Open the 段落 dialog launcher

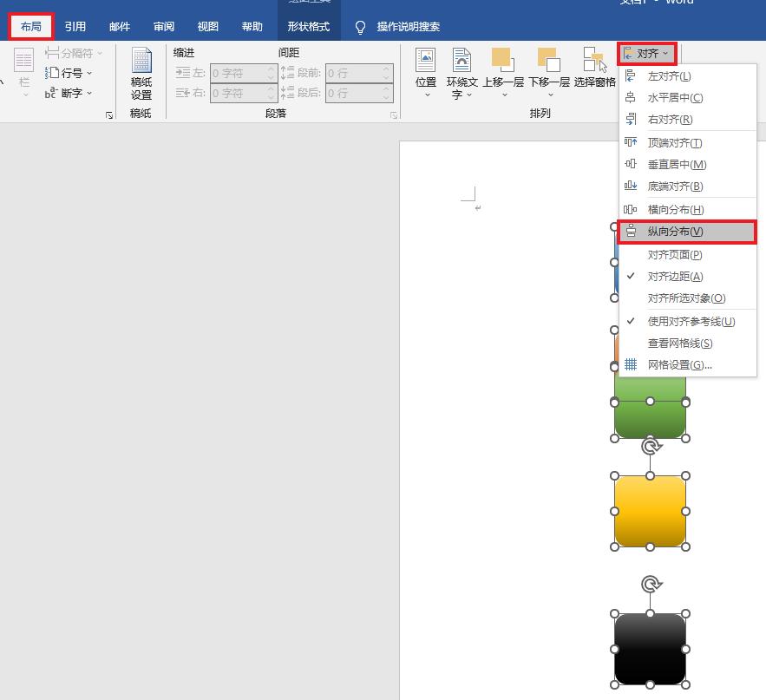[x=394, y=114]
